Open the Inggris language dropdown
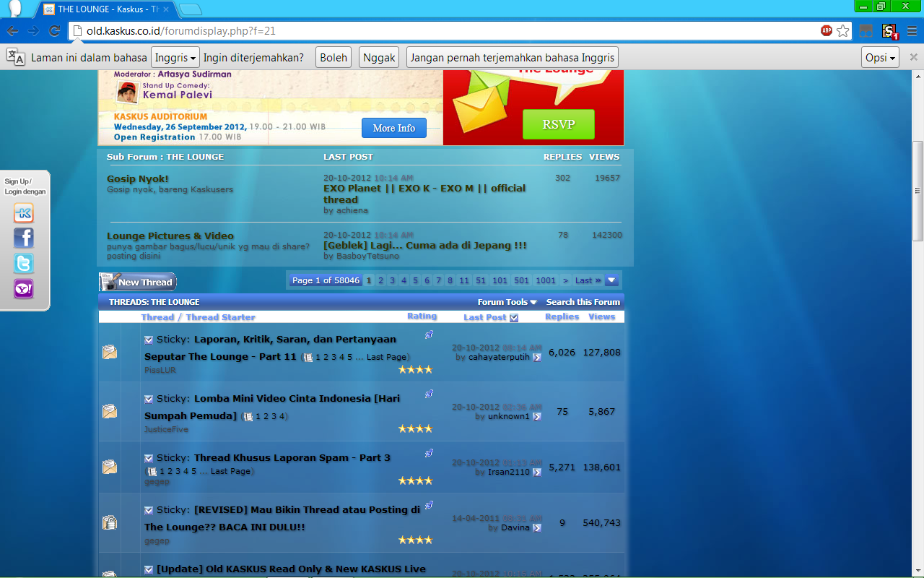The height and width of the screenshot is (578, 924). point(175,58)
